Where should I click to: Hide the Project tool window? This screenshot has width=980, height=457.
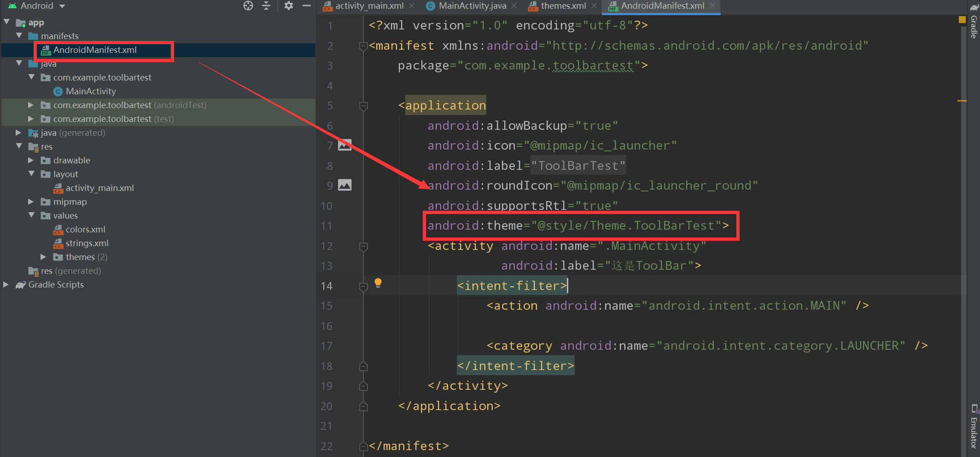[307, 6]
